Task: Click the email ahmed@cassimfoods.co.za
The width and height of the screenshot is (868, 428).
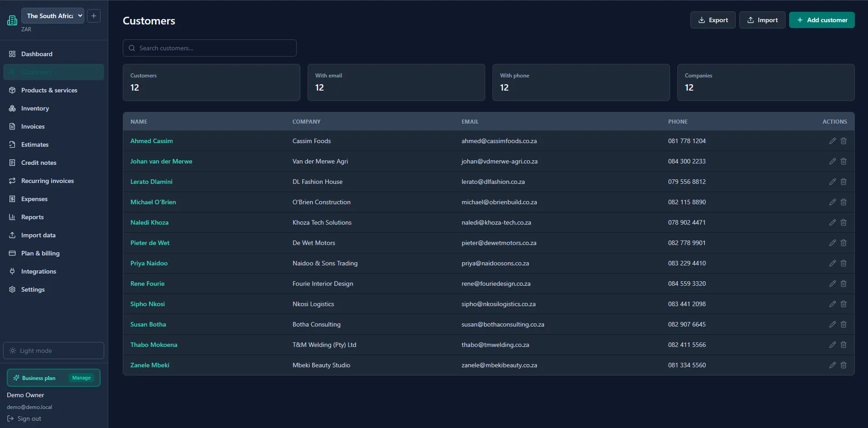Action: 499,141
